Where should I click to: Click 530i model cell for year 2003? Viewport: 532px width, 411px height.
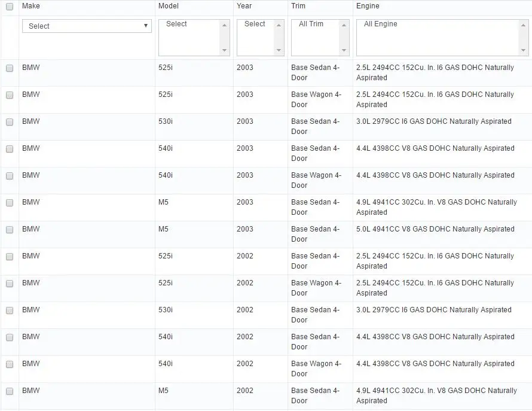[166, 121]
